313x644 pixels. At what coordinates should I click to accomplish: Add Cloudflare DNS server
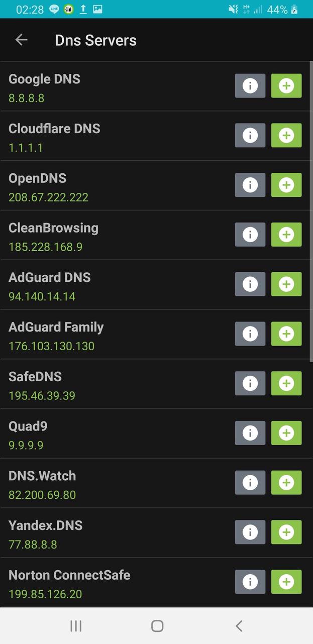click(286, 135)
